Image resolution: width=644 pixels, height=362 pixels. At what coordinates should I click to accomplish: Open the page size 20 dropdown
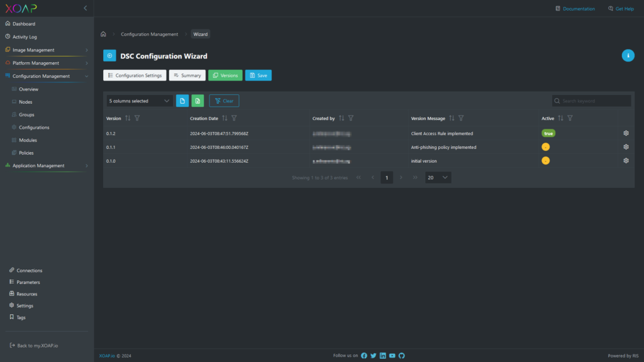point(438,177)
